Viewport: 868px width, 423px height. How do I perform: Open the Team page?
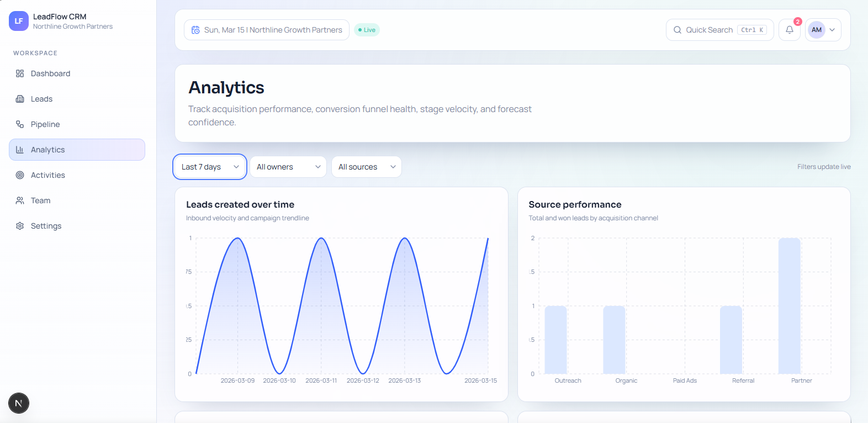(x=77, y=200)
